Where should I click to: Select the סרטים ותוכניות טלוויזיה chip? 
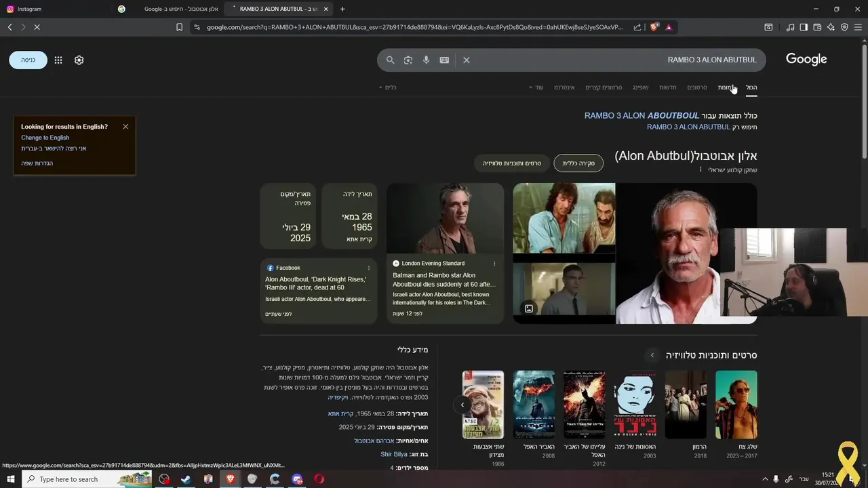point(512,163)
